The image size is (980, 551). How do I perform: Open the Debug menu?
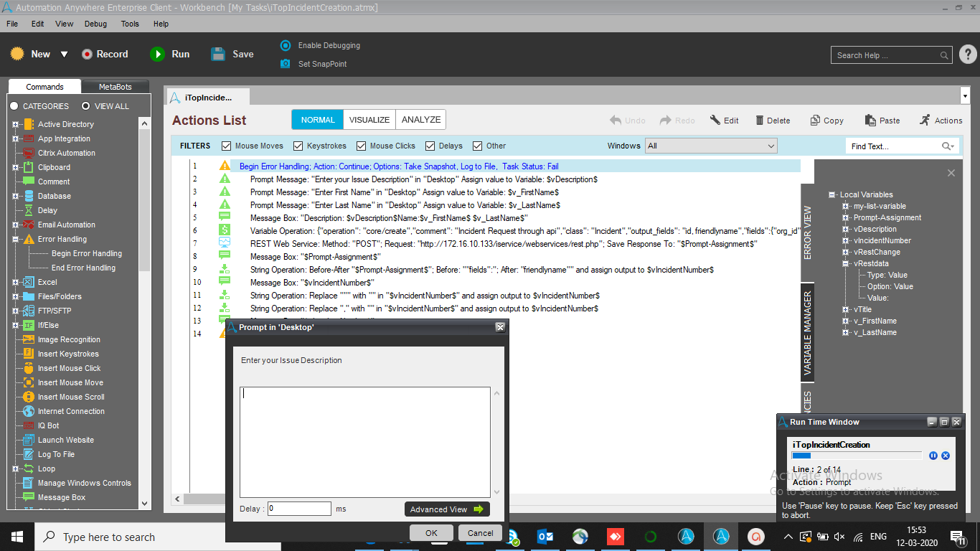(x=95, y=24)
